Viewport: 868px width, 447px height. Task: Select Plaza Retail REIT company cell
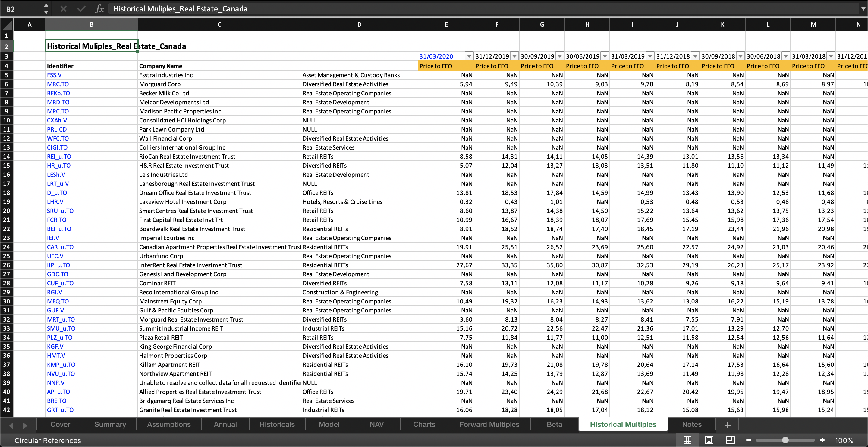(x=219, y=338)
